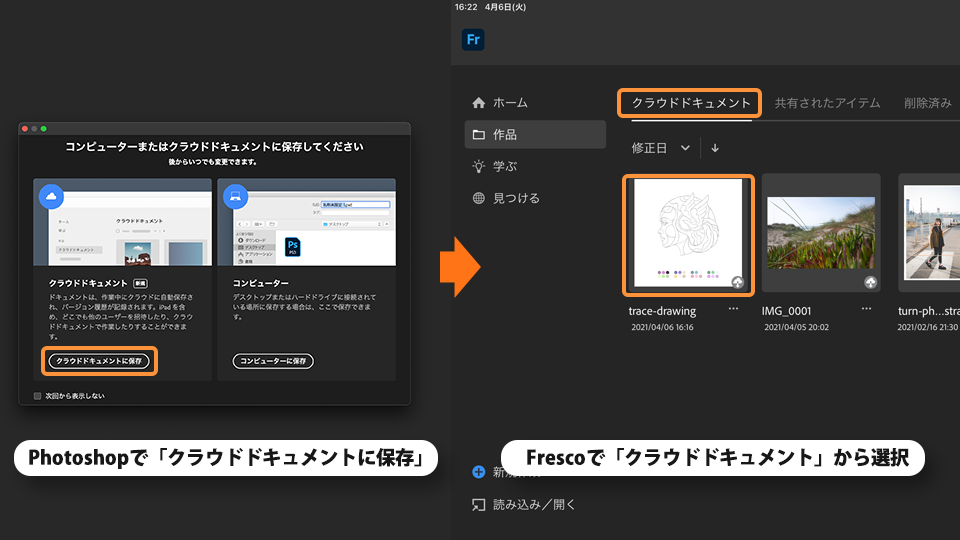
Task: Close the Photoshop save dialog
Action: [25, 129]
